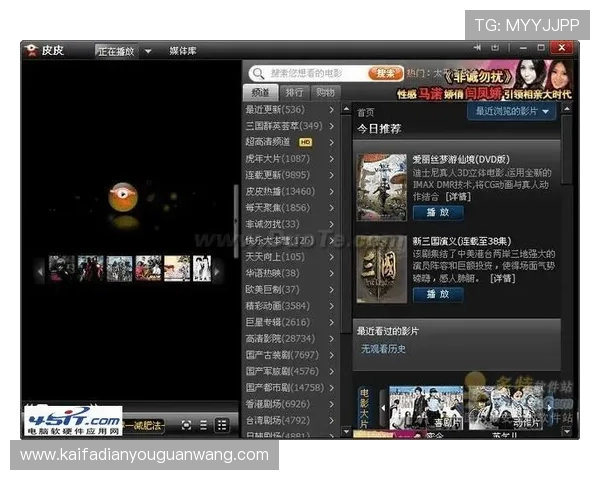Click scroll-down arrow of channel list
This screenshot has width=600, height=480.
pyautogui.click(x=346, y=432)
